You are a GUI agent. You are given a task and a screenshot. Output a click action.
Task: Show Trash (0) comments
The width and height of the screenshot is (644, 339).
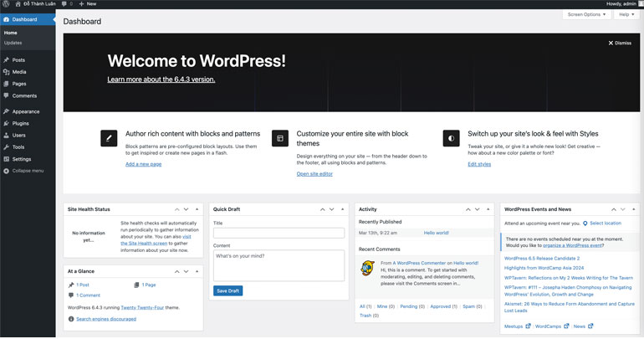click(369, 316)
